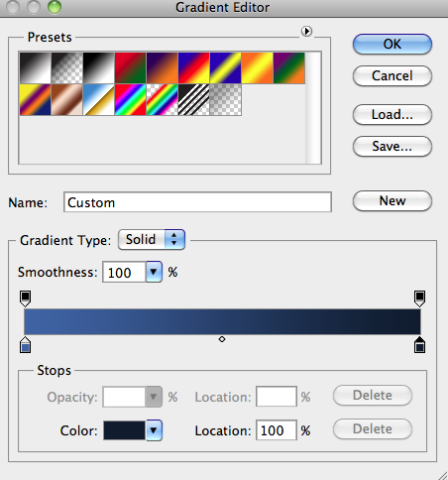Click into the Name text field
Image resolution: width=448 pixels, height=480 pixels.
(197, 202)
